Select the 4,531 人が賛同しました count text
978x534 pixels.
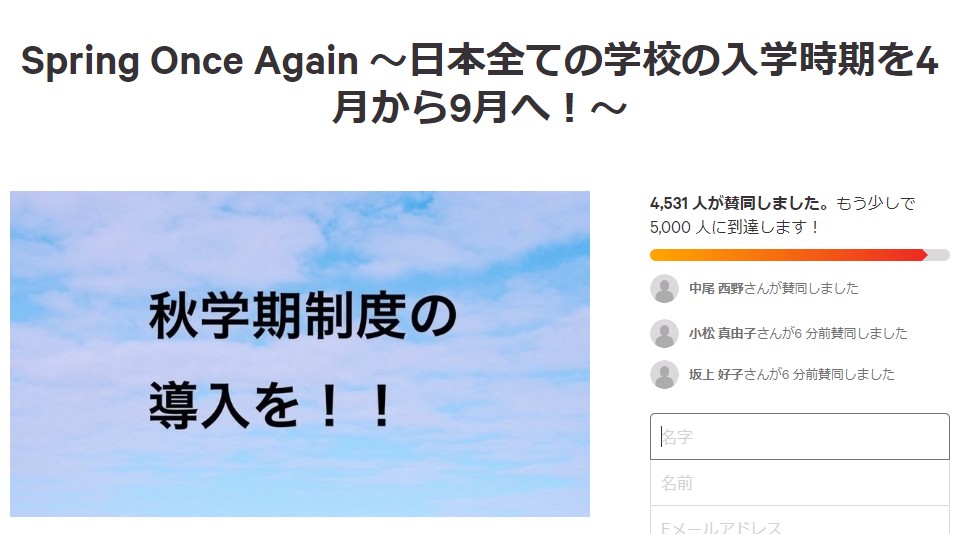click(x=740, y=203)
